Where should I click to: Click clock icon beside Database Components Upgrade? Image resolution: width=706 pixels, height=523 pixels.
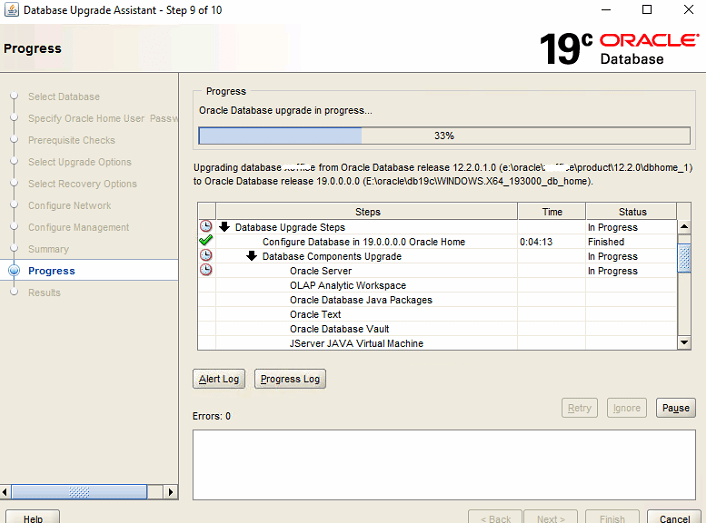pos(206,256)
